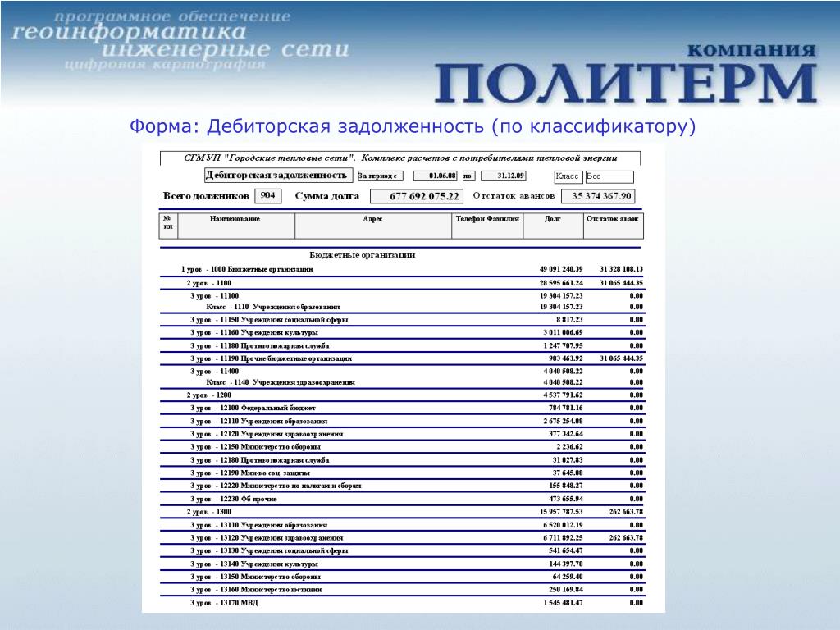Screen dimensions: 840x630
Task: Select row 12230 Фб прочие
Action: (x=402, y=500)
